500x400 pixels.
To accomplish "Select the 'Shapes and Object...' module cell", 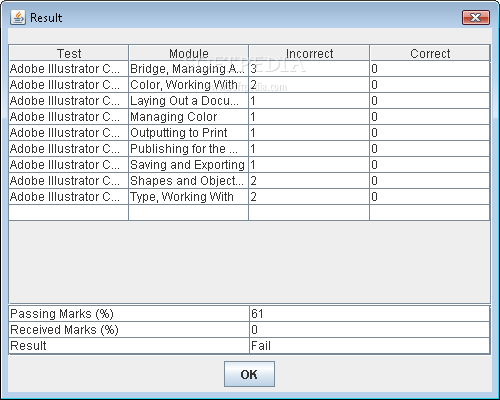I will [189, 181].
